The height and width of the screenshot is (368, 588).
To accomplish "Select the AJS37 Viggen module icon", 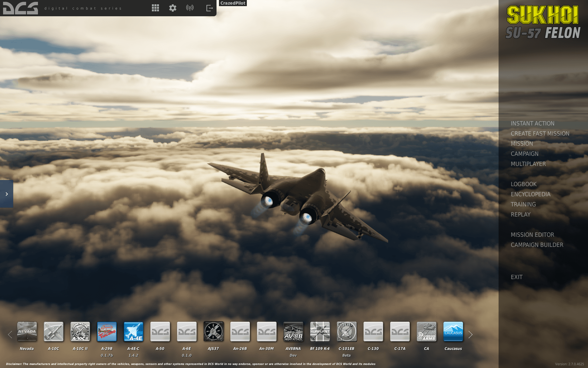I will tap(213, 332).
